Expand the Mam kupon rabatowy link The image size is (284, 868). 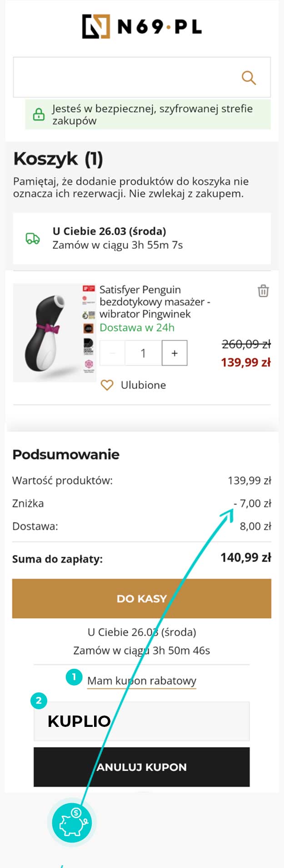click(142, 681)
